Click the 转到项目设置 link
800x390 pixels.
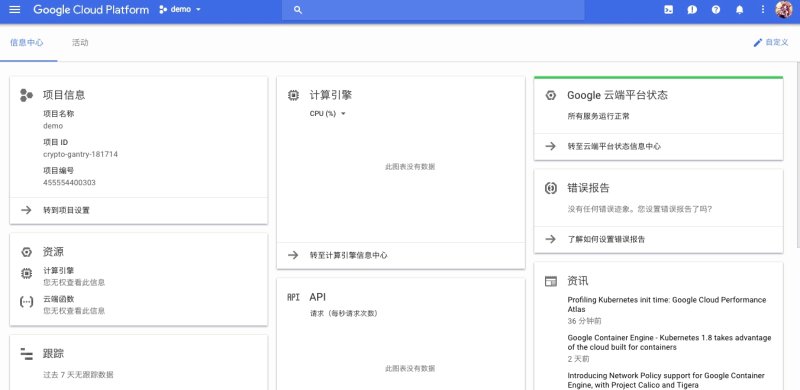tap(66, 210)
